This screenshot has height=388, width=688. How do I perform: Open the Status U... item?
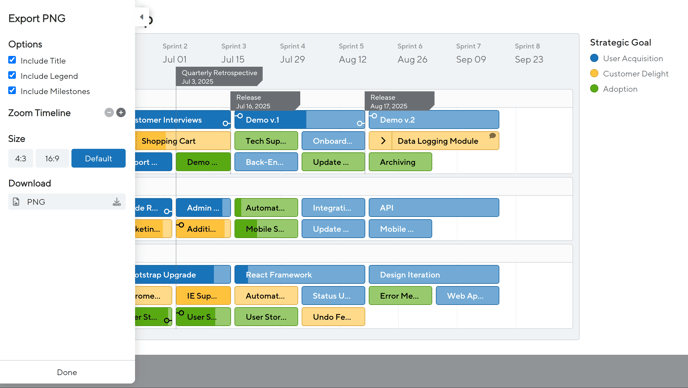[x=333, y=295]
